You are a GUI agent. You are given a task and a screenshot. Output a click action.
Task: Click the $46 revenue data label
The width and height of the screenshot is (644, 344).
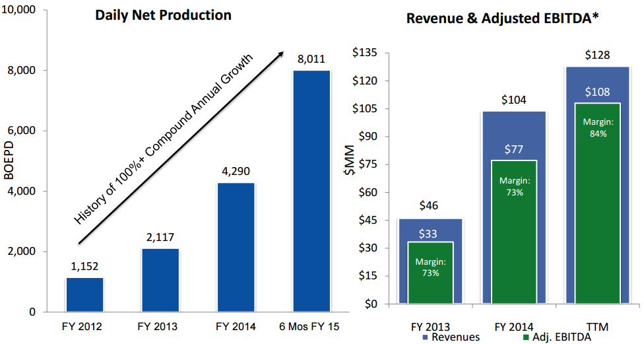[x=430, y=207]
